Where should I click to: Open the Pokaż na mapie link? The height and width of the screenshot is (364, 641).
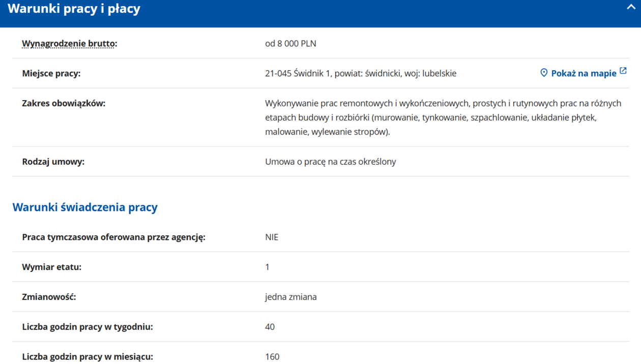pos(583,74)
